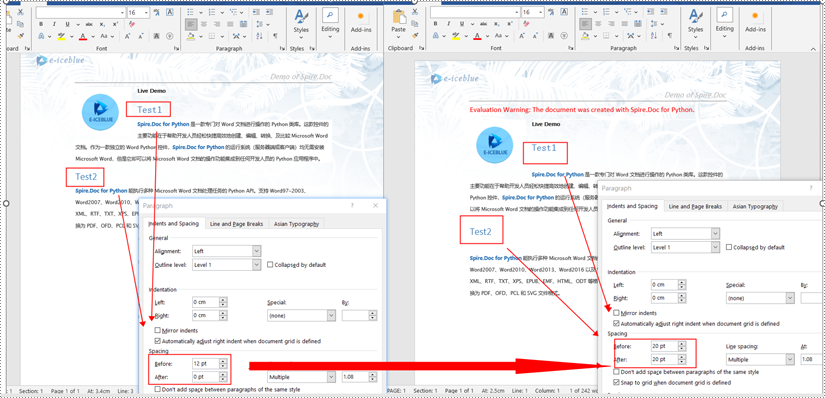Image resolution: width=825 pixels, height=398 pixels.
Task: Align text right in the left window
Action: tap(217, 24)
